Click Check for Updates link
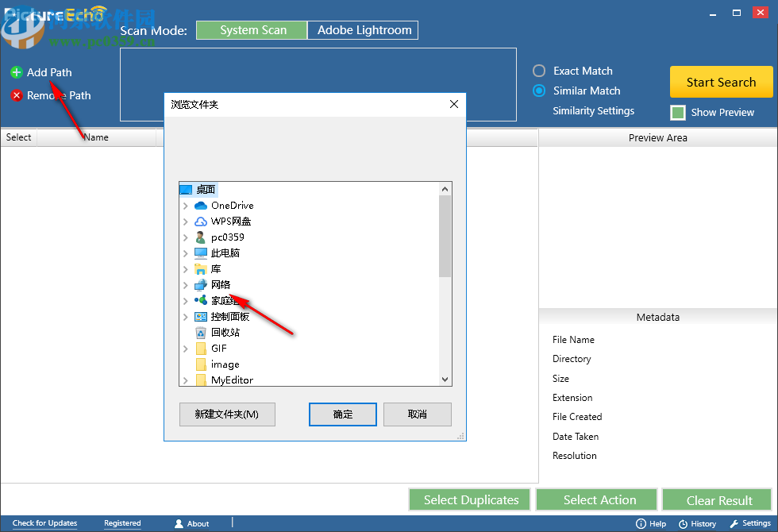The image size is (778, 532). click(44, 523)
